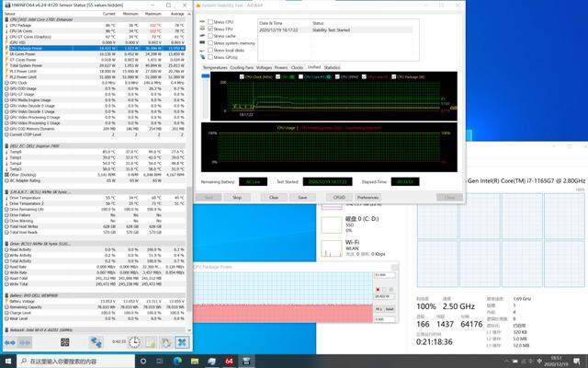Open HWiNFO sensor settings gear icon
The image size is (588, 368).
point(165,342)
